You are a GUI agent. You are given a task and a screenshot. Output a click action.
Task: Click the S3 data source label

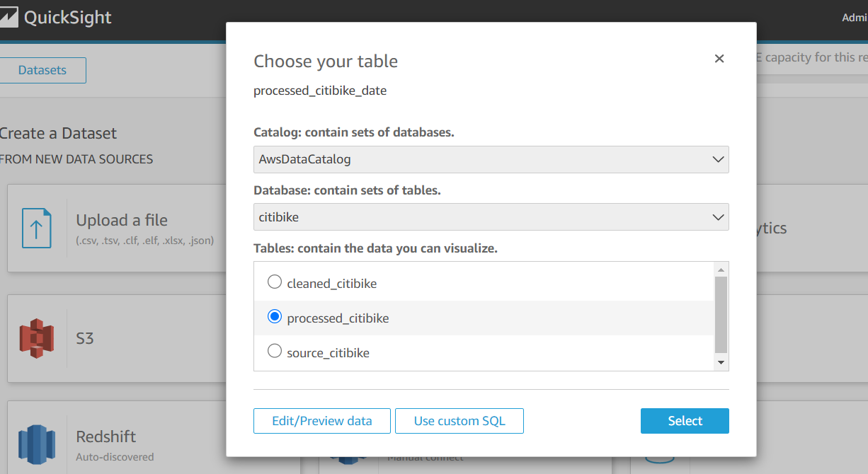pos(85,338)
